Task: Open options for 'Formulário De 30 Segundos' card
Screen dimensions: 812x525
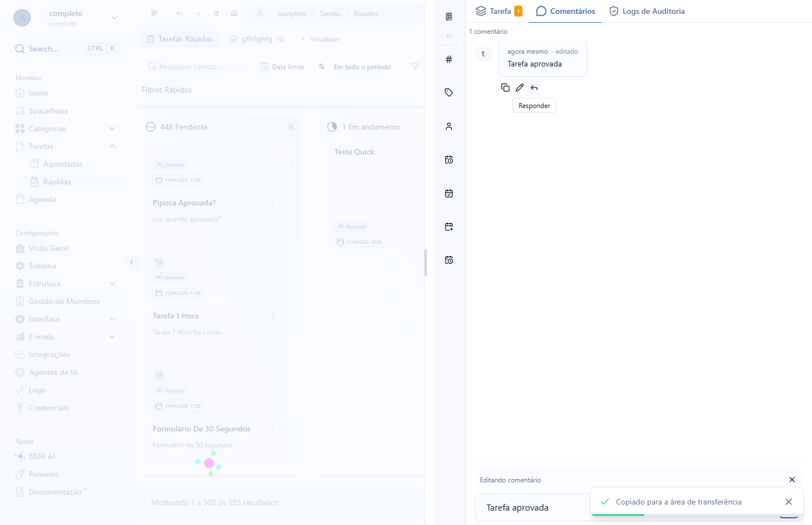Action: click(x=273, y=429)
